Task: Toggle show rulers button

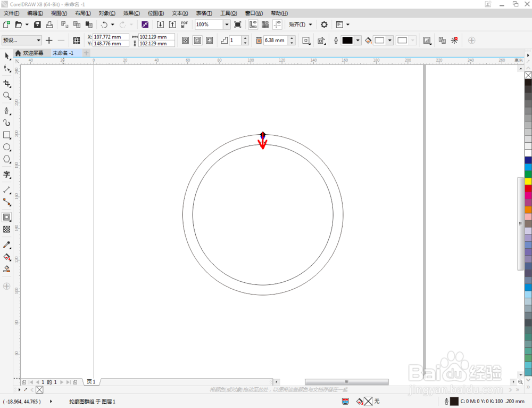Action: (x=253, y=25)
